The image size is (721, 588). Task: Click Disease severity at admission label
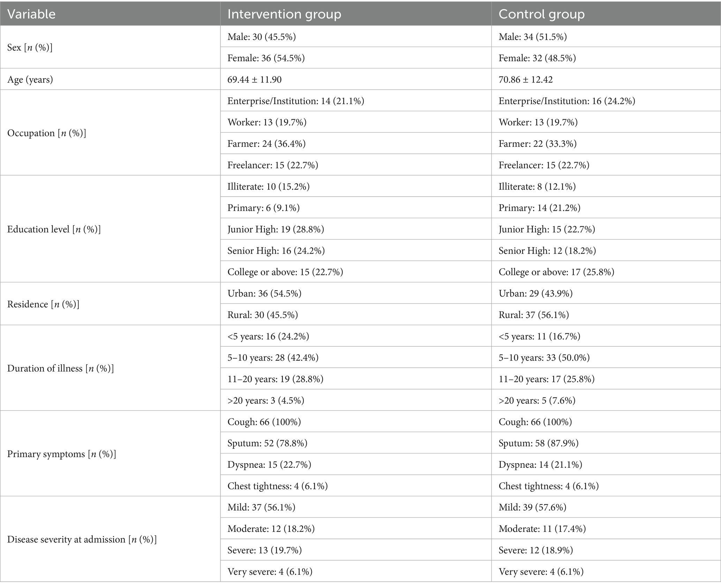(x=82, y=539)
